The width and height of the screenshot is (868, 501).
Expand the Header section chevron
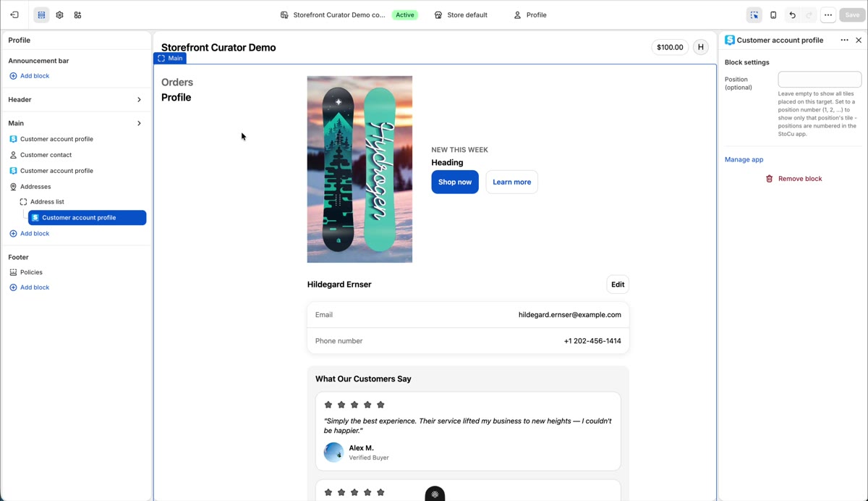(x=139, y=100)
